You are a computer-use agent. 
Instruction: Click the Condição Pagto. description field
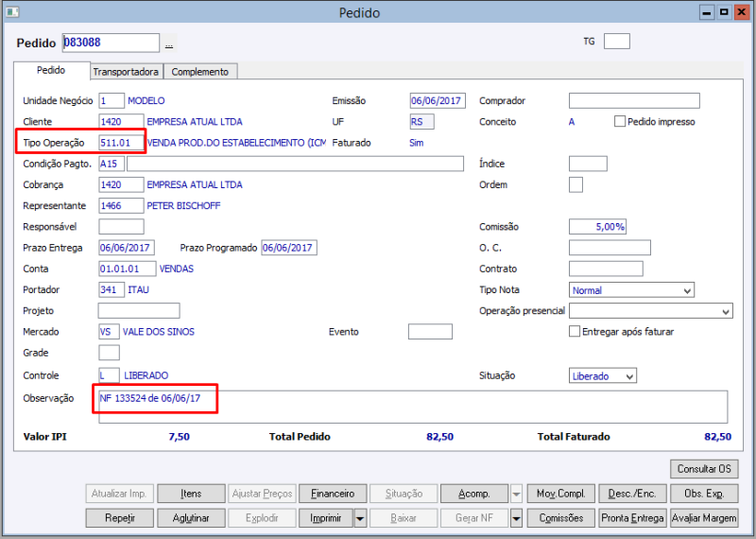pyautogui.click(x=295, y=164)
